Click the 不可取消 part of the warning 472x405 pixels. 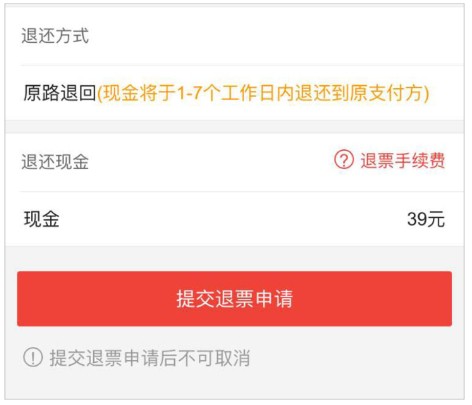214,358
